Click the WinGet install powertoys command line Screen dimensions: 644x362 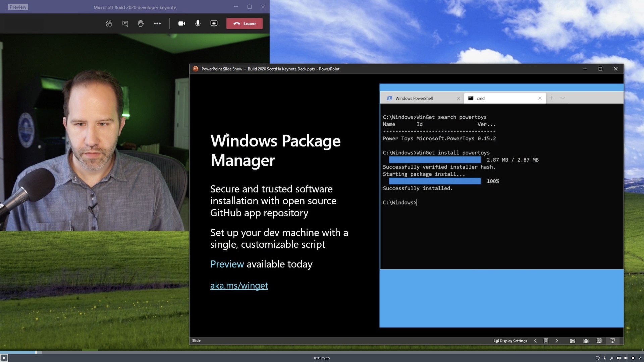click(436, 153)
